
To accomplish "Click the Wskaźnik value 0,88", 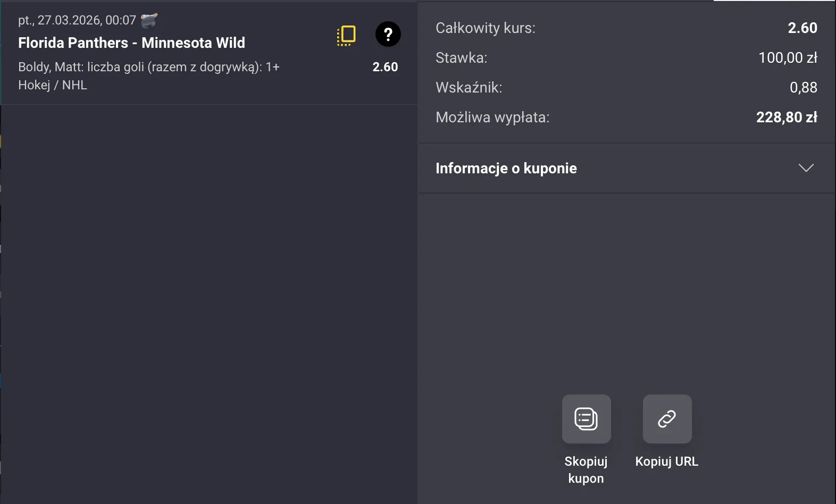I will 803,87.
